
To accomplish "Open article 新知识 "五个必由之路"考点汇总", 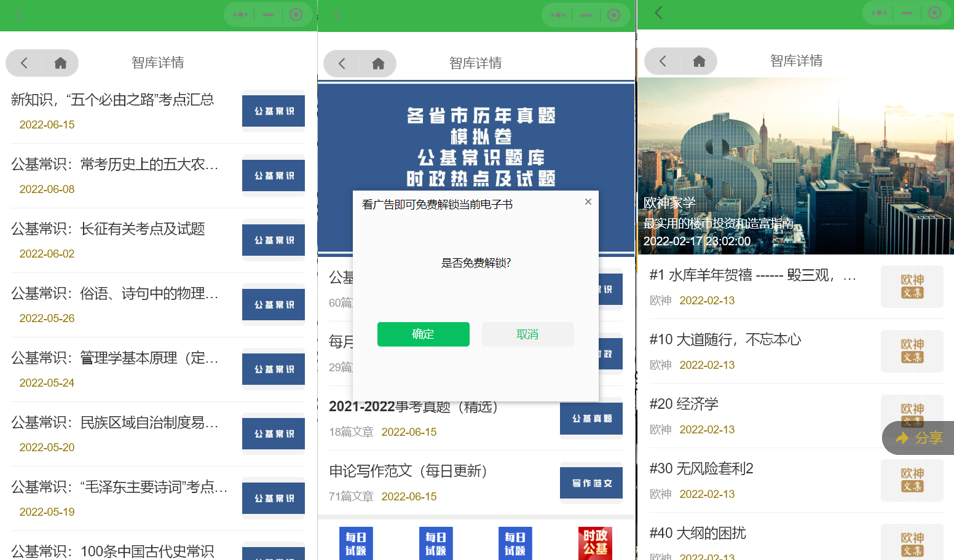I will point(112,100).
